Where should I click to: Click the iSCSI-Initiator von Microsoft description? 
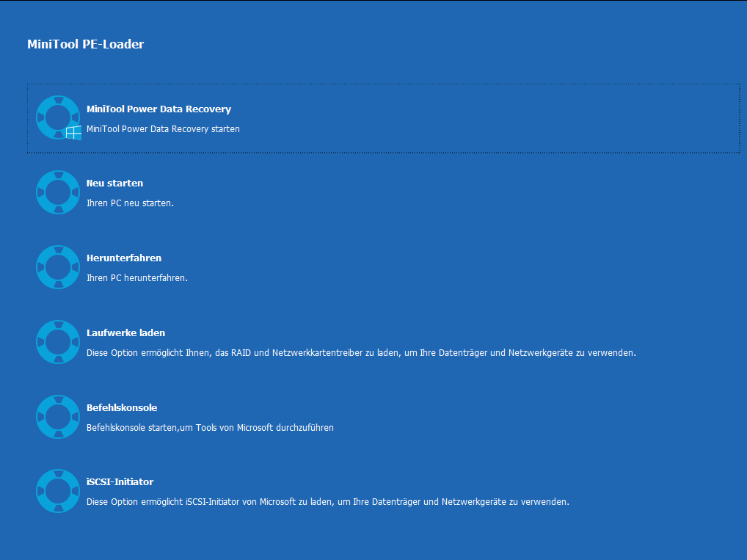tap(328, 502)
